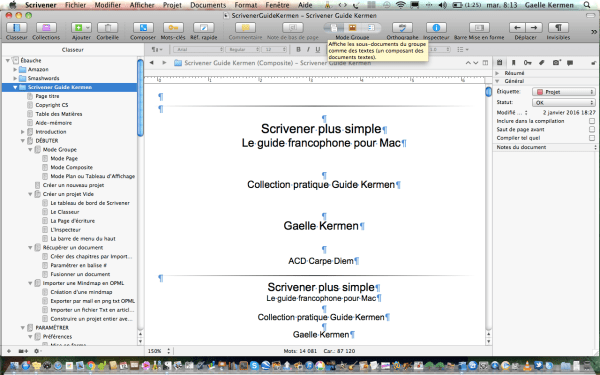Toggle italic I in format bar
The image size is (600, 375).
308,49
